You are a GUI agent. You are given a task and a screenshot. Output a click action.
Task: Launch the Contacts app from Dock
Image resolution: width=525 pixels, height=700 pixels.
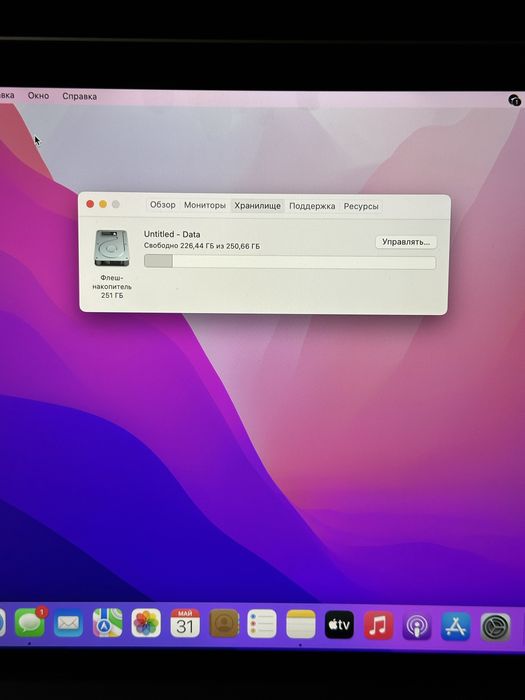coord(224,623)
